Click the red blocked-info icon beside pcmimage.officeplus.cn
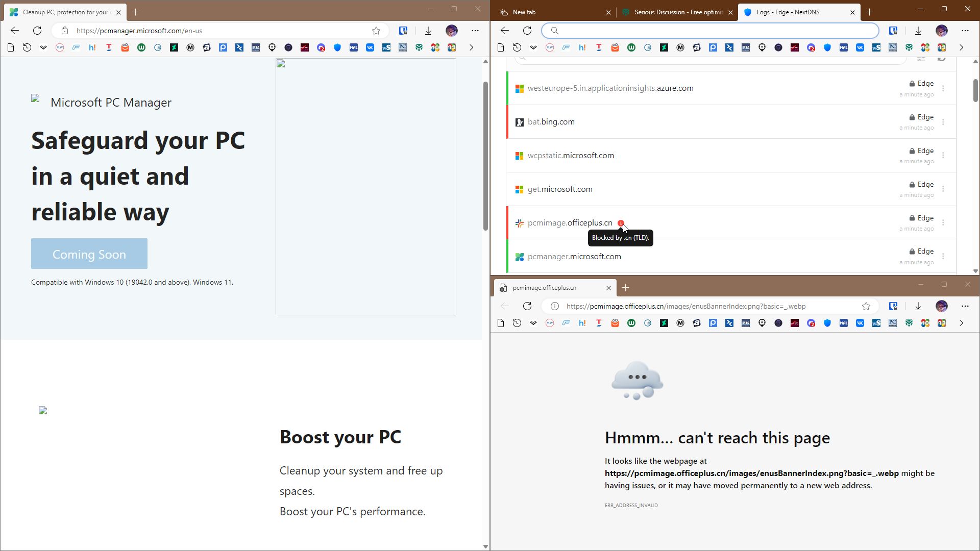The height and width of the screenshot is (551, 980). (x=621, y=223)
